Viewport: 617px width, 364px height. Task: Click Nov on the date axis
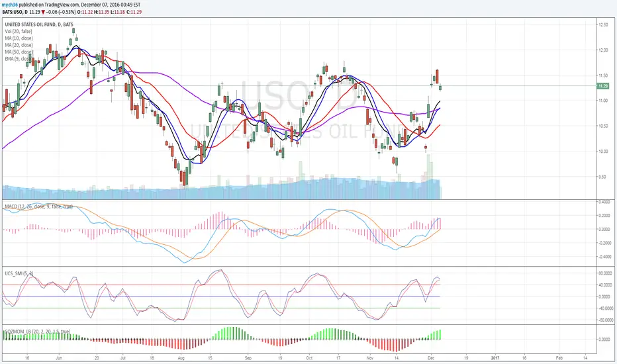pos(370,358)
